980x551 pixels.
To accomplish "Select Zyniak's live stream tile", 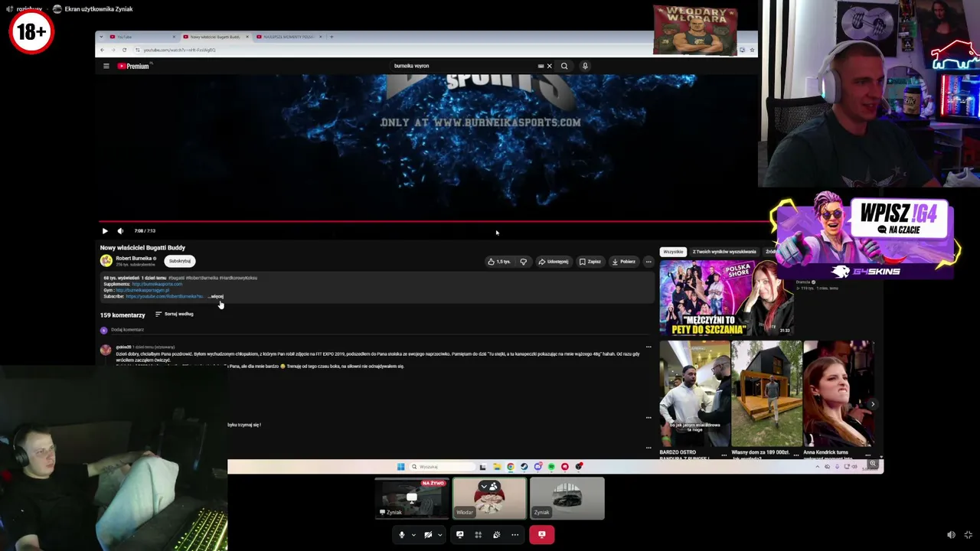I will 413,498.
